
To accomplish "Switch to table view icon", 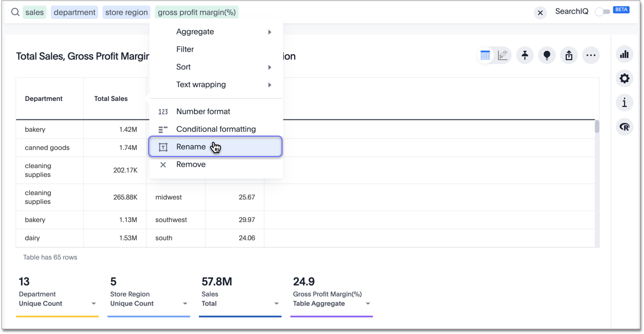I will 485,55.
